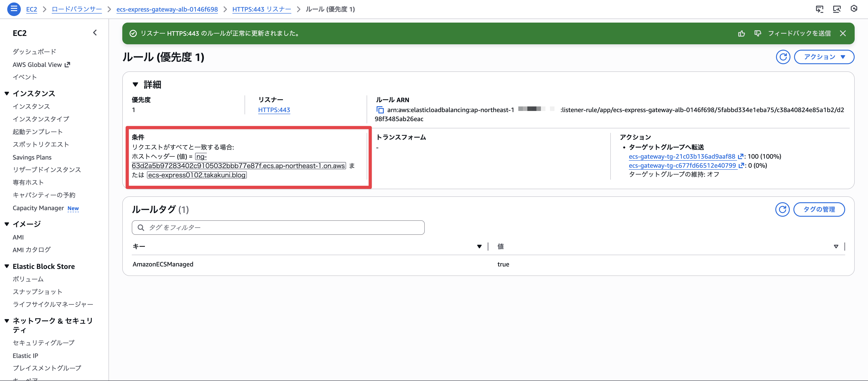Focus the タグをフィルター search field

tap(278, 228)
